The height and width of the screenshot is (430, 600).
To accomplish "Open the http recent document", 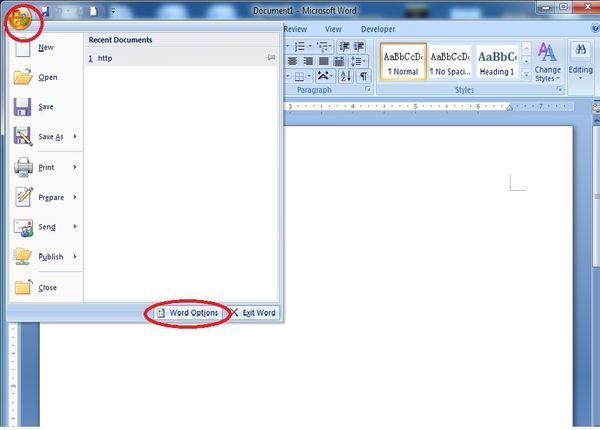I will coord(105,59).
